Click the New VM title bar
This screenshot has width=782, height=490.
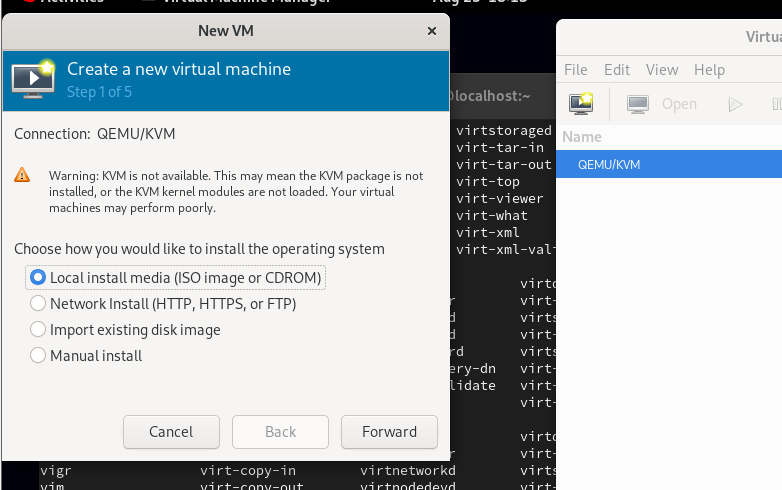point(225,31)
